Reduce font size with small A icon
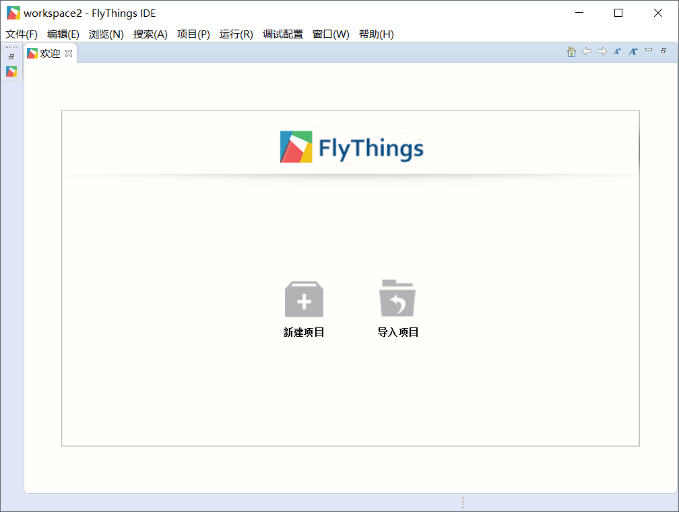 pos(617,52)
